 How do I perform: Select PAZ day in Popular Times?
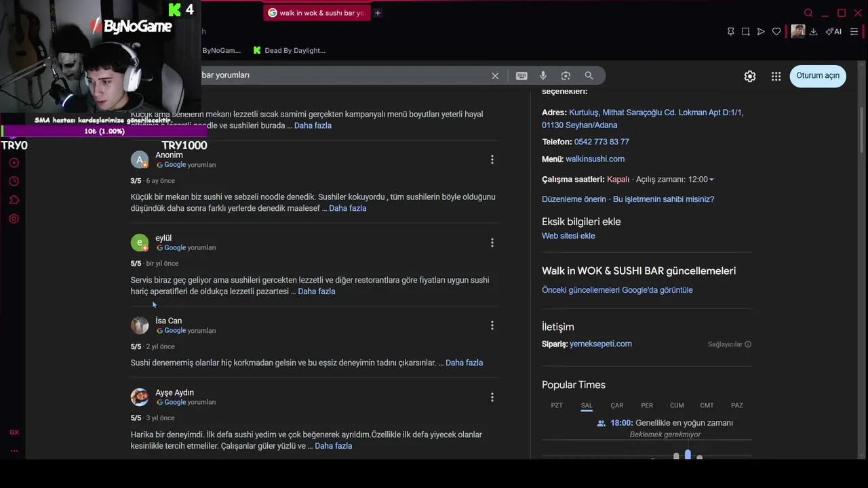coord(737,405)
